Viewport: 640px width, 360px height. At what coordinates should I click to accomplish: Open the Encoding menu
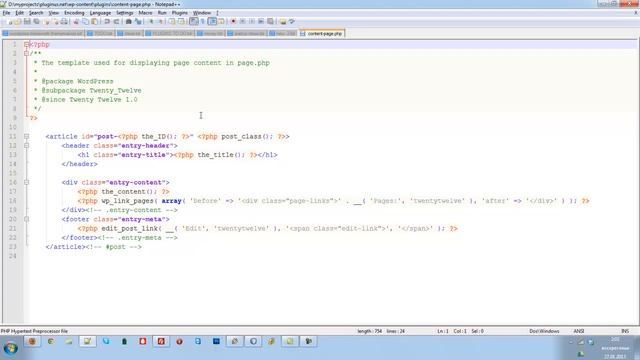coord(74,13)
